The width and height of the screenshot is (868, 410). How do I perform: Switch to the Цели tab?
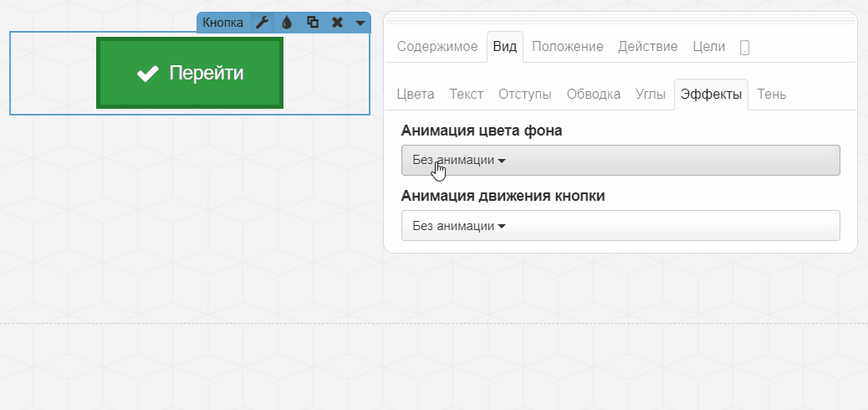(x=709, y=47)
